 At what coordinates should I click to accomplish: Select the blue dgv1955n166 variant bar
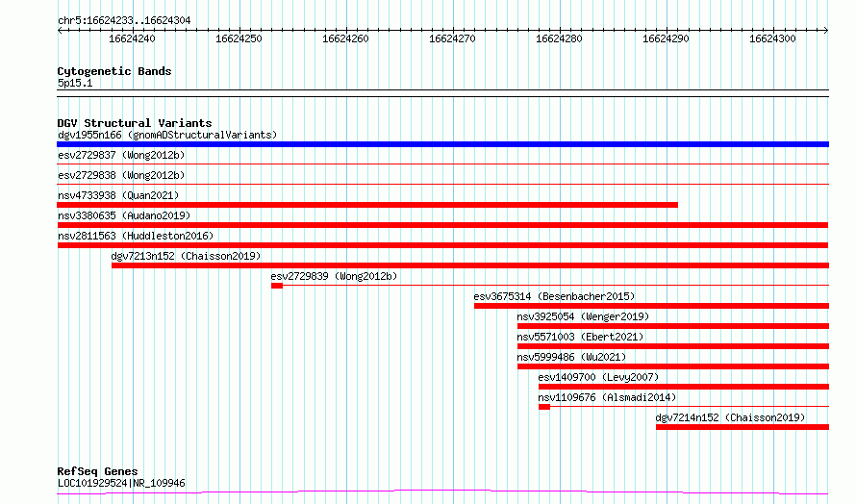pos(442,144)
